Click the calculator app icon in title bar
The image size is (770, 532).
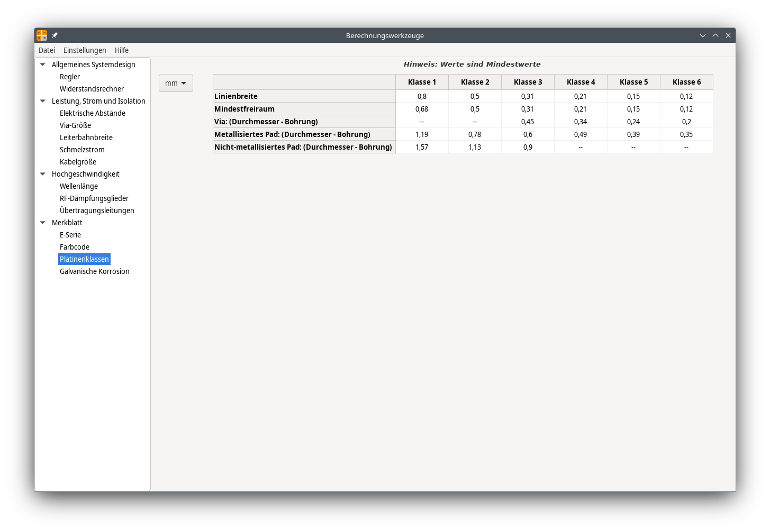pyautogui.click(x=42, y=35)
